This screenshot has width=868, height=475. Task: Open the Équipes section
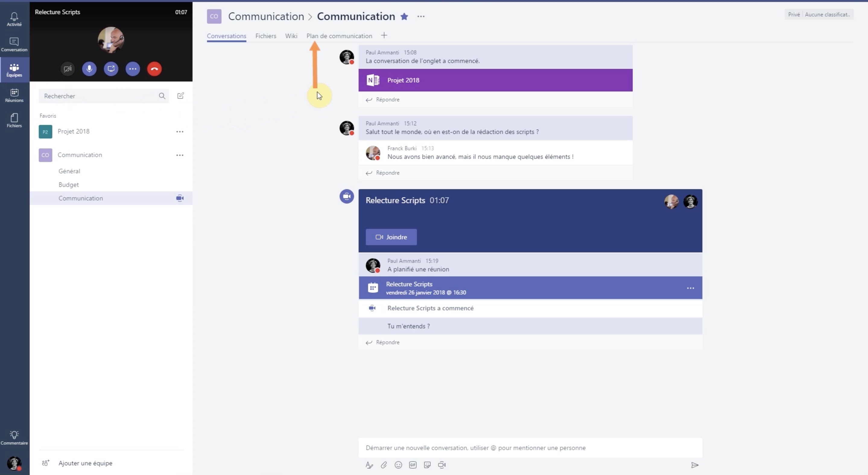point(14,70)
